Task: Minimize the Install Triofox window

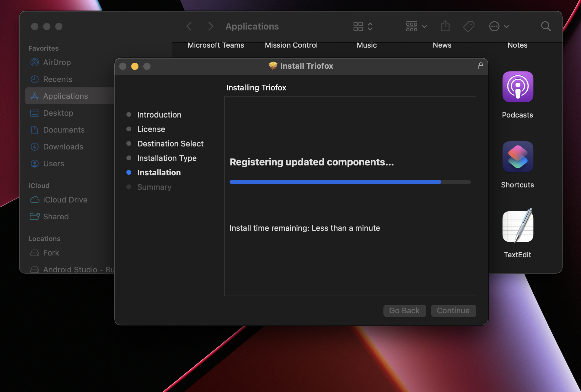Action: (x=135, y=66)
